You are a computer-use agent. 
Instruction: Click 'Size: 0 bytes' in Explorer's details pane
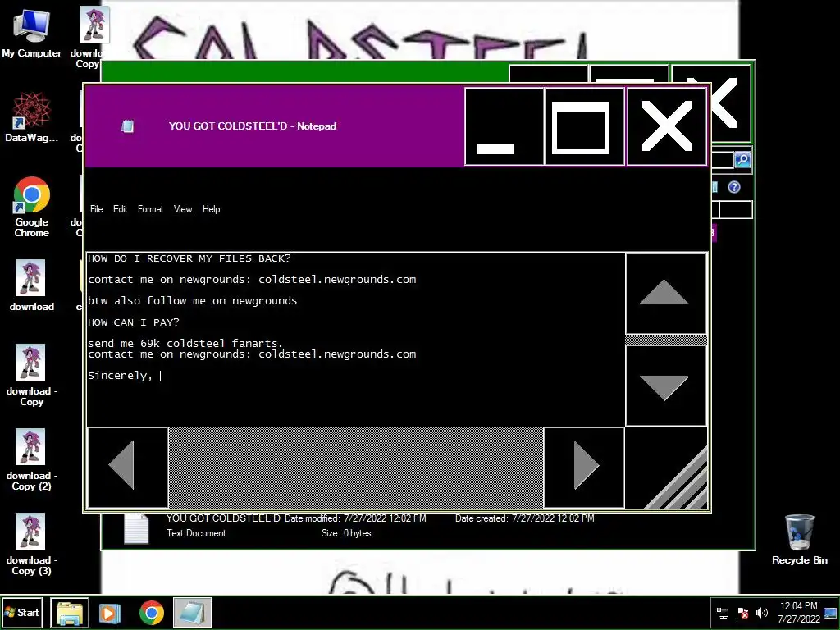(346, 533)
